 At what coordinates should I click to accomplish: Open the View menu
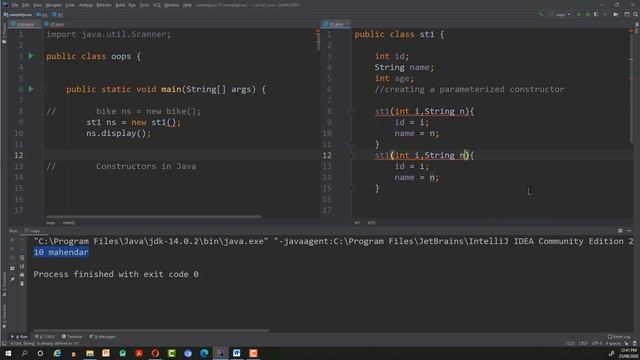pyautogui.click(x=37, y=5)
